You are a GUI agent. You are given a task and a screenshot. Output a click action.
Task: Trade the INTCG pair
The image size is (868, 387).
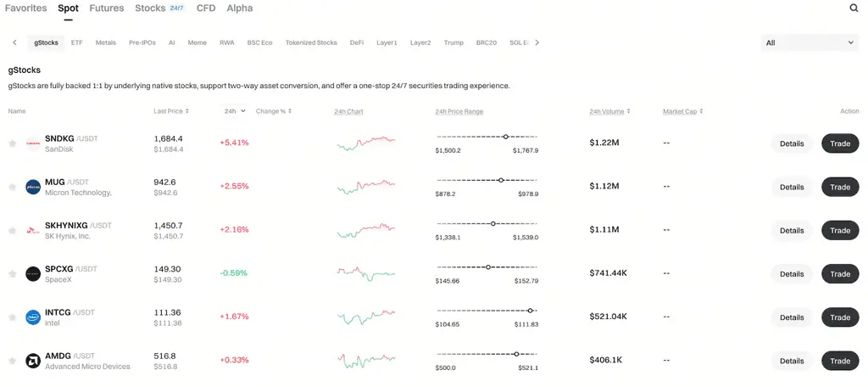tap(840, 317)
